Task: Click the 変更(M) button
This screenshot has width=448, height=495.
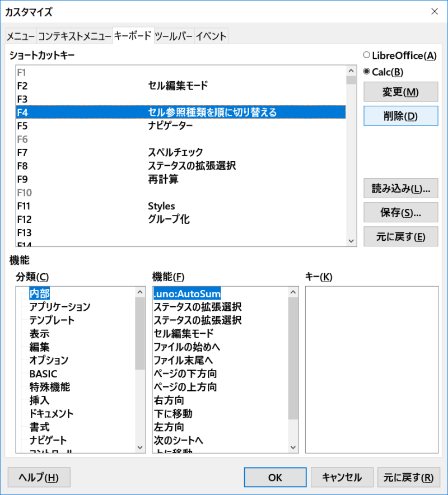Action: pyautogui.click(x=400, y=92)
